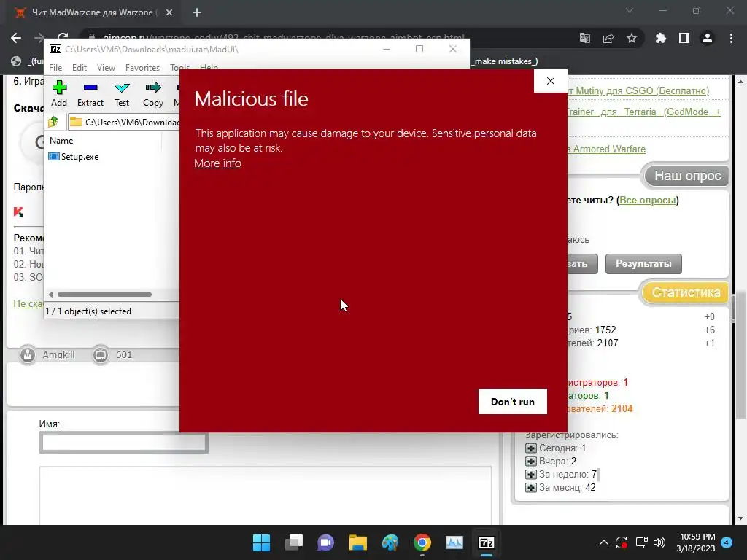Image resolution: width=747 pixels, height=560 pixels.
Task: Expand the Сегодня plus icon
Action: click(x=530, y=448)
